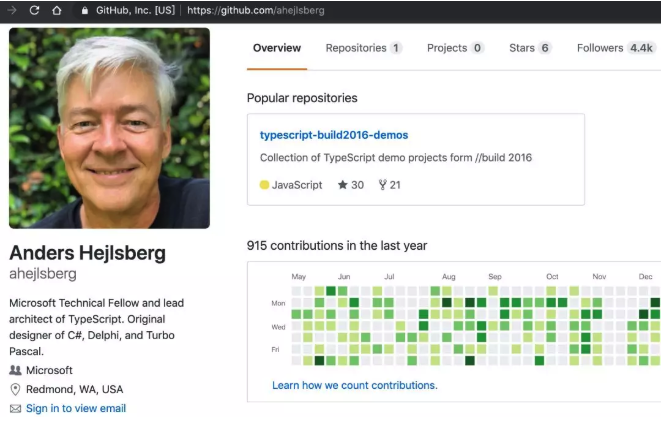Click the Mon row label in graph
Screen dimensions: 664x431
click(278, 303)
